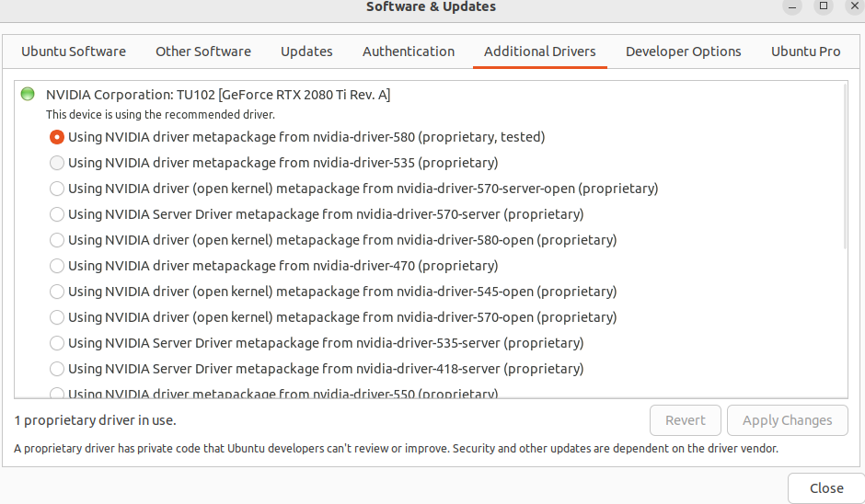Select nvidia-driver-570-server Server Driver option
Image resolution: width=865 pixels, height=504 pixels.
(x=57, y=214)
